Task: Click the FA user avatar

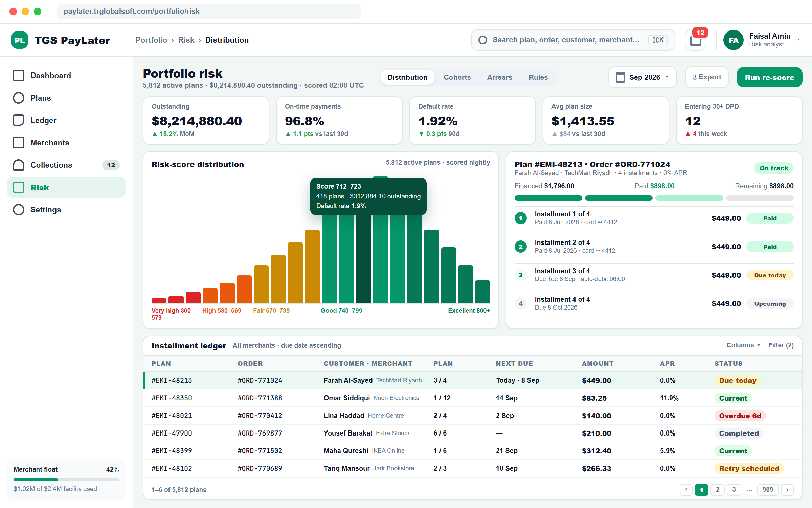Action: click(733, 40)
